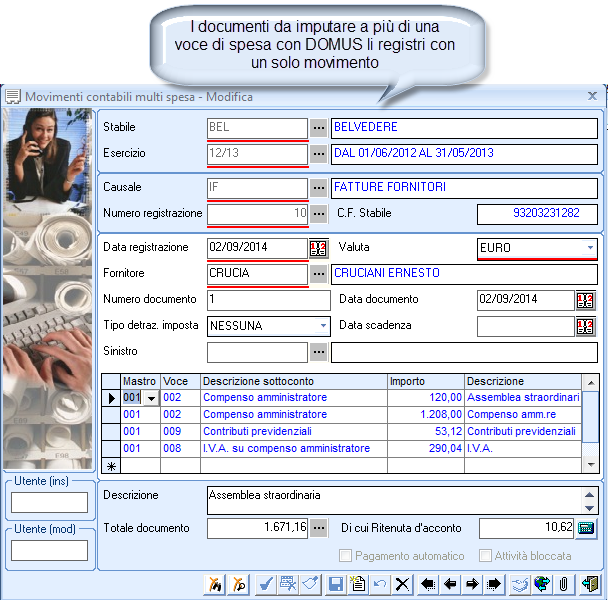Open calendar for Data registrazione
Viewport: 608px width, 600px height.
coord(319,248)
